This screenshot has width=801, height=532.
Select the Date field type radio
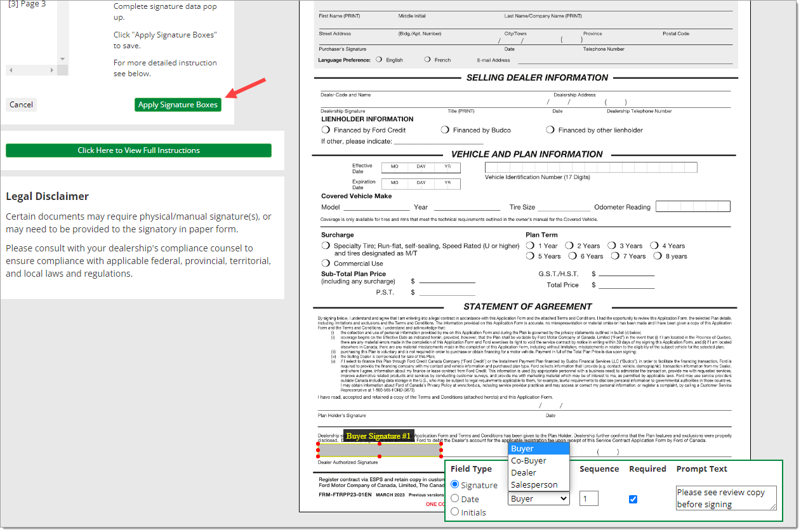(x=454, y=499)
